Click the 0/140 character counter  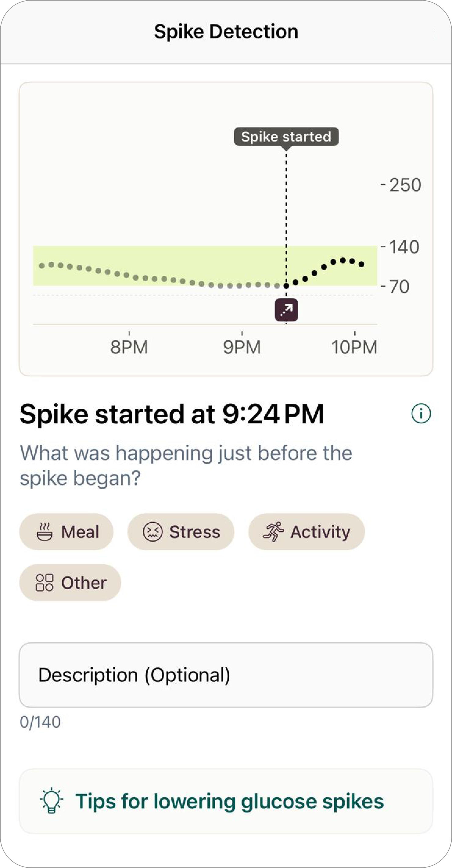pos(40,722)
